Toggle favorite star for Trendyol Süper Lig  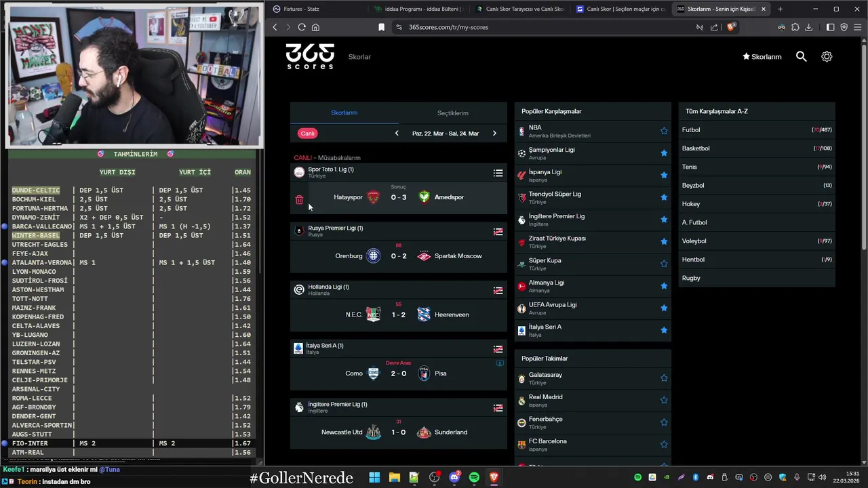664,197
